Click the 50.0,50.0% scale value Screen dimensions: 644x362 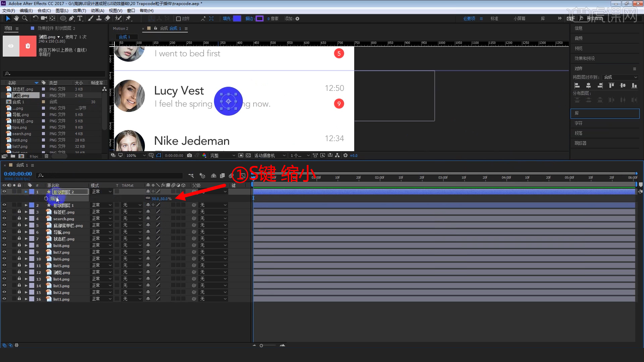click(x=161, y=199)
